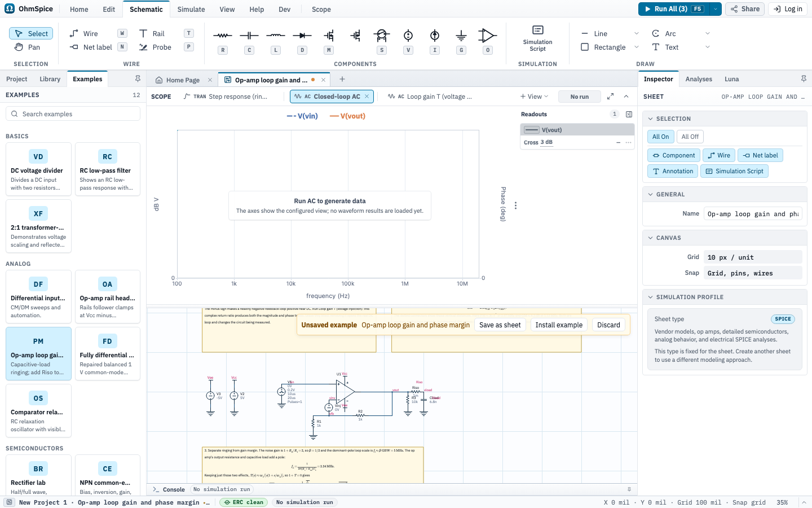Screen dimensions: 812x508
Task: Toggle the V(vin) trace in legend
Action: [302, 116]
